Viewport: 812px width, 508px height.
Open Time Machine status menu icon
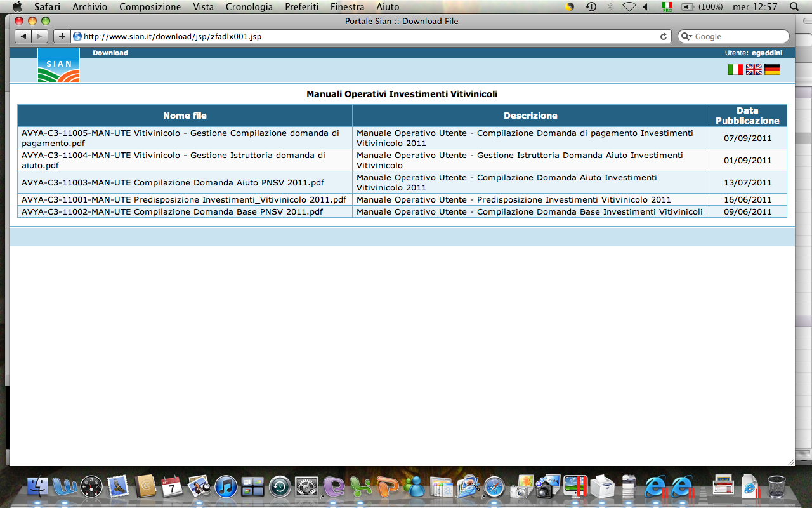(591, 7)
